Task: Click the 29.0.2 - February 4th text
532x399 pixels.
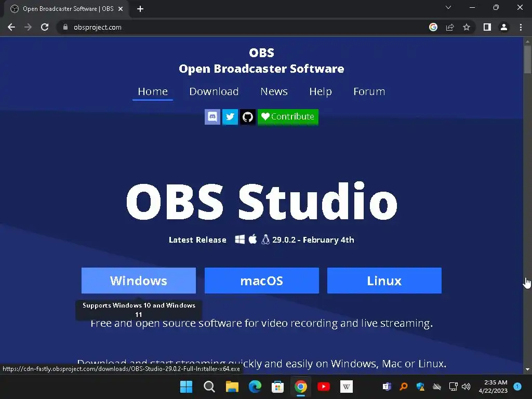Action: (313, 240)
